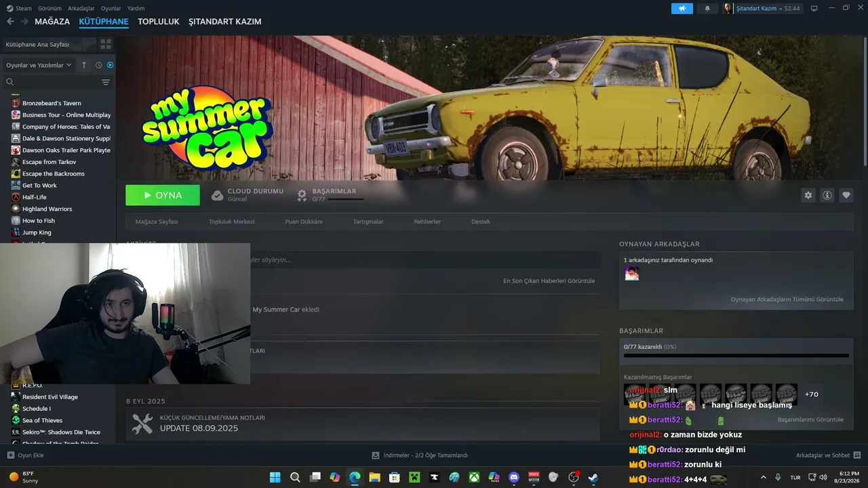Switch to the MAĞAZA tab
The width and height of the screenshot is (868, 488).
[52, 22]
